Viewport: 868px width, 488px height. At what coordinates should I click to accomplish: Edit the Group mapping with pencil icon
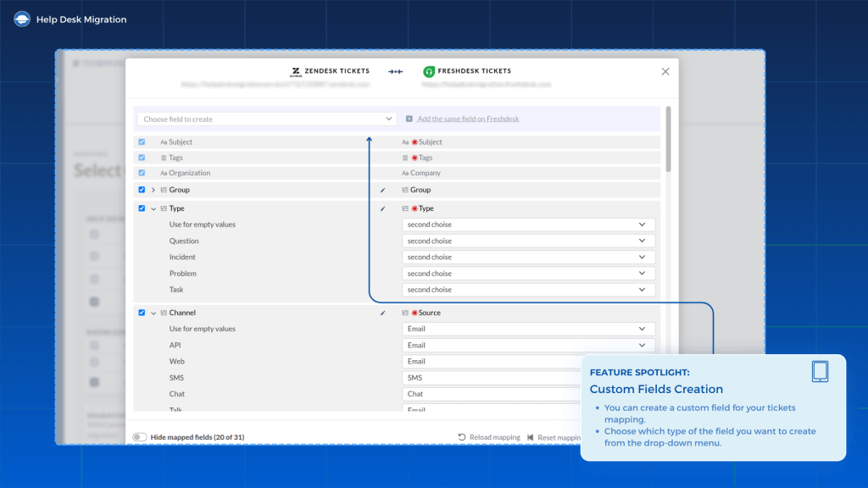tap(382, 190)
